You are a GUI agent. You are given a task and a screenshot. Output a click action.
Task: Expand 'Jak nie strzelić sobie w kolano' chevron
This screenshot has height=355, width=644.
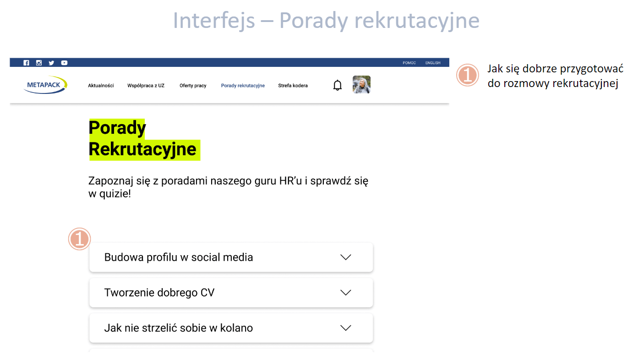point(346,328)
